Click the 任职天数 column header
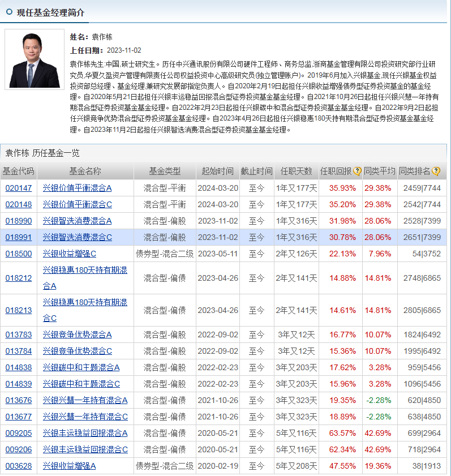The width and height of the screenshot is (451, 476). coord(296,171)
